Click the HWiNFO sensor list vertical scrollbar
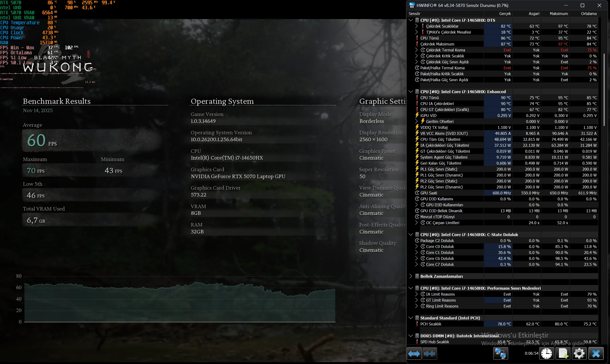Viewport: 610px width, 364px height. 604,90
